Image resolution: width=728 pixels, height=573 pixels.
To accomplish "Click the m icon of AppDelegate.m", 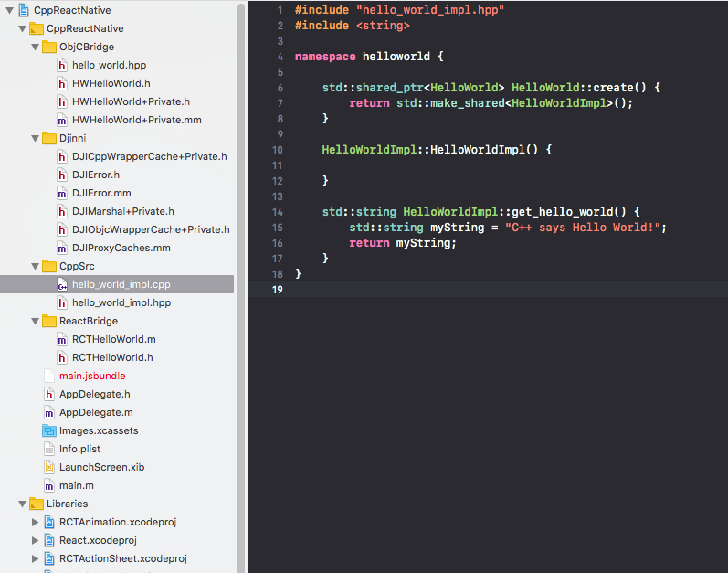I will [x=49, y=413].
